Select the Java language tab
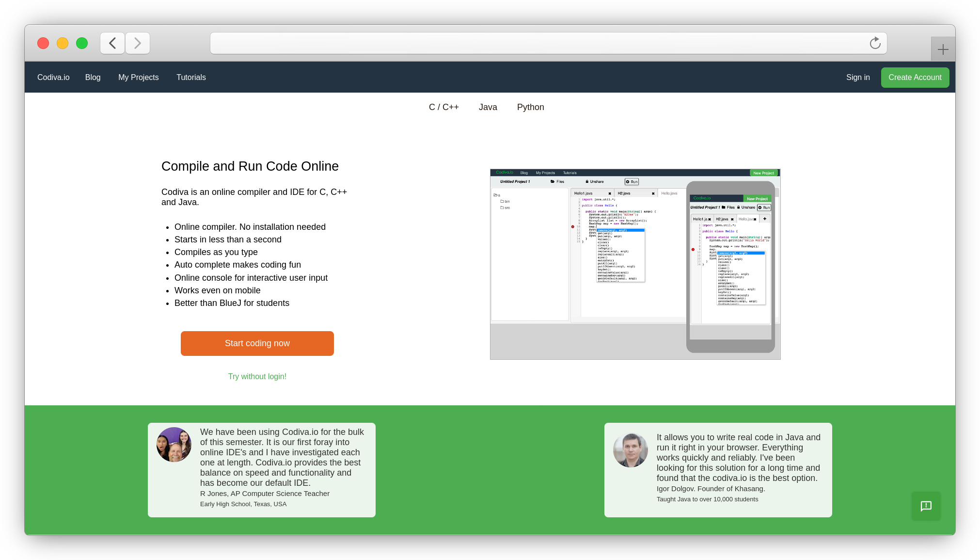 pos(488,107)
